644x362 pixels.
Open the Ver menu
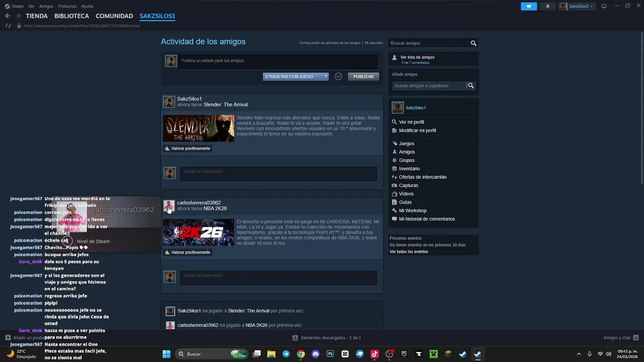[x=31, y=6]
